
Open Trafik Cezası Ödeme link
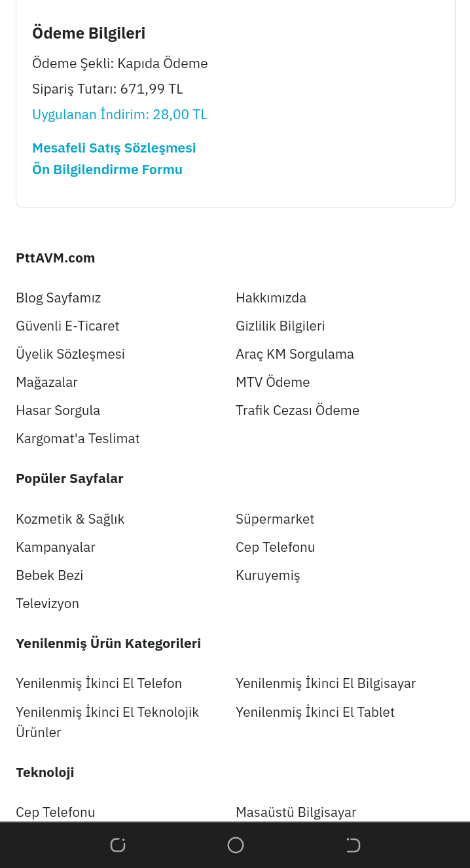297,410
